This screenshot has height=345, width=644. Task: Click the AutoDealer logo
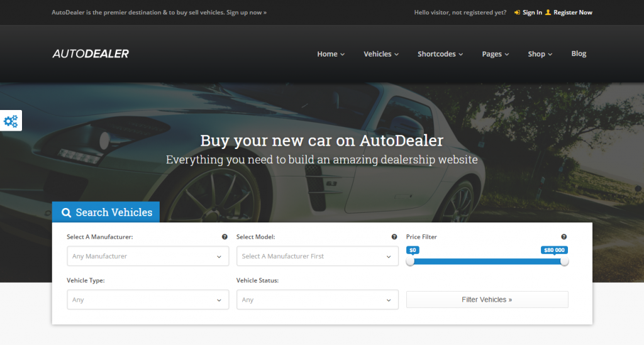pos(91,54)
